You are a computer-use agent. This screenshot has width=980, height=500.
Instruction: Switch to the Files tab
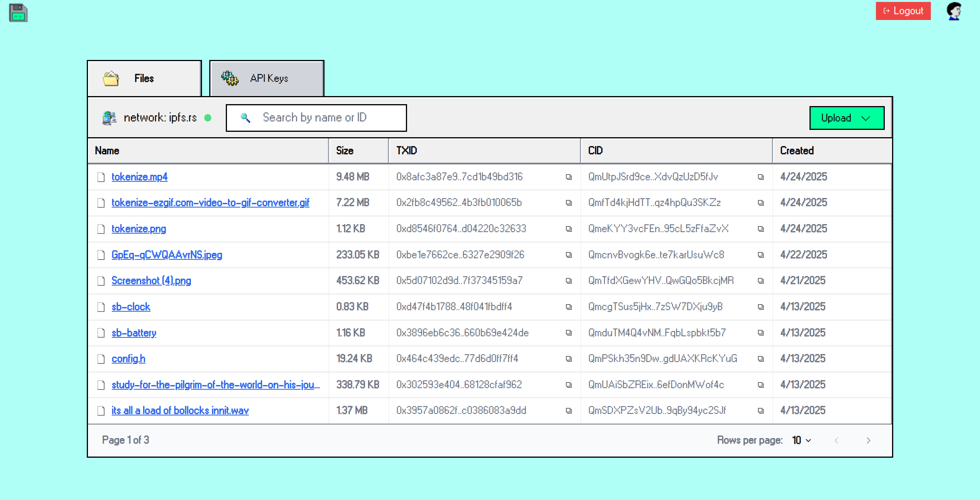coord(144,78)
